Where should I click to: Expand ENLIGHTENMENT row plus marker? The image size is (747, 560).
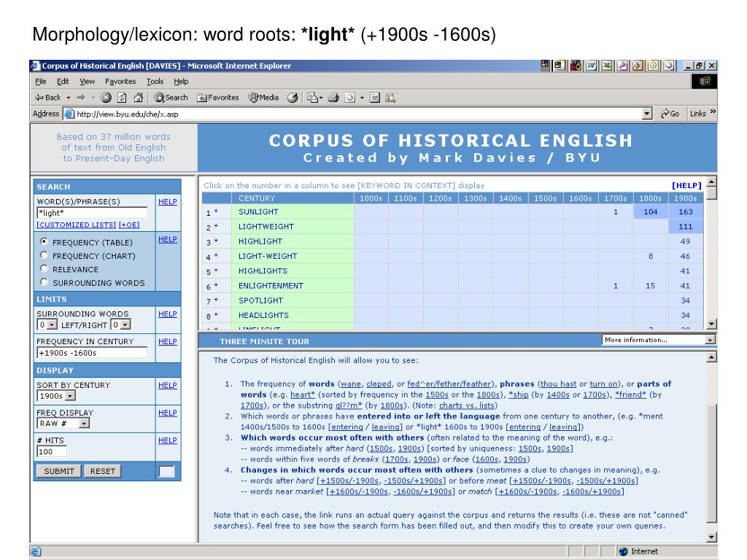click(216, 285)
